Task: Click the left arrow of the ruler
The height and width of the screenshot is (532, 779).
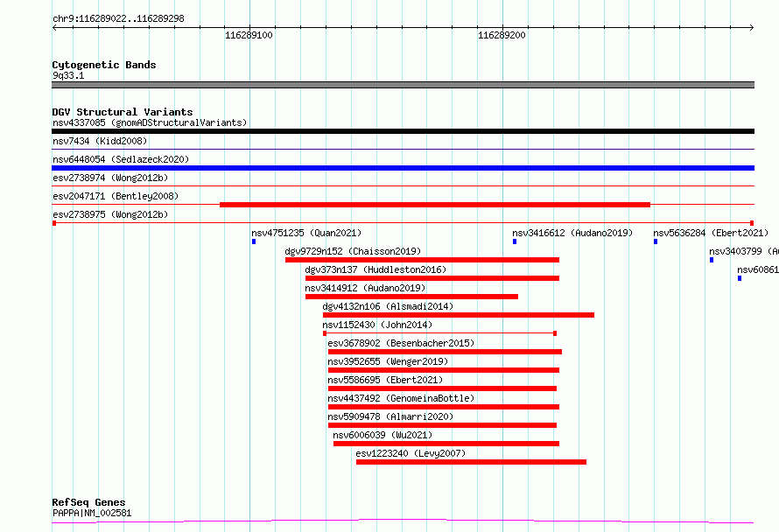Action: tap(54, 27)
